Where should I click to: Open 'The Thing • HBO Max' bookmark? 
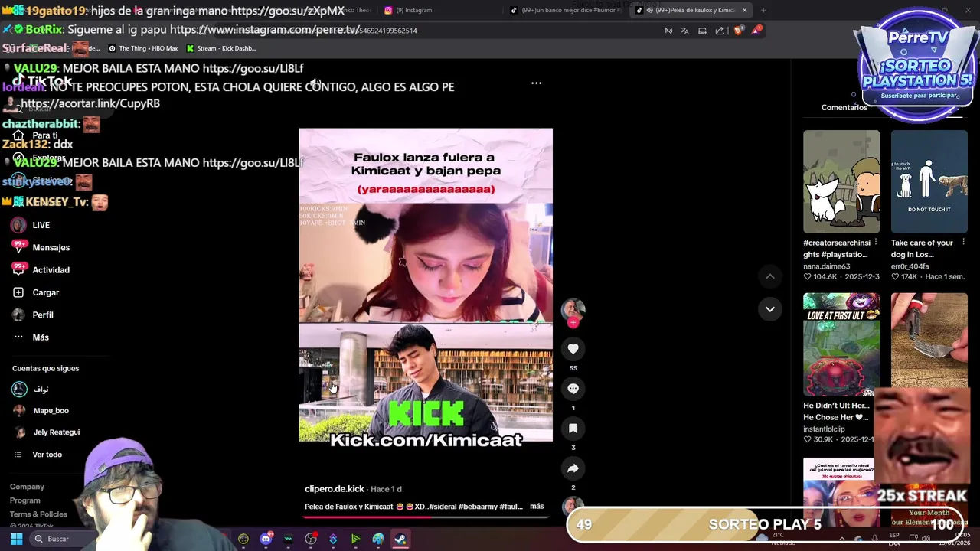click(143, 48)
